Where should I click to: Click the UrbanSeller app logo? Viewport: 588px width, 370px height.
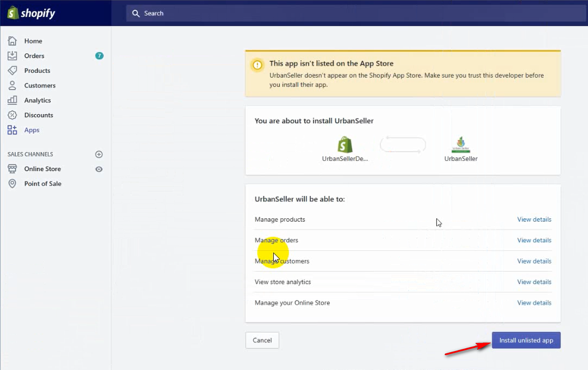[461, 145]
